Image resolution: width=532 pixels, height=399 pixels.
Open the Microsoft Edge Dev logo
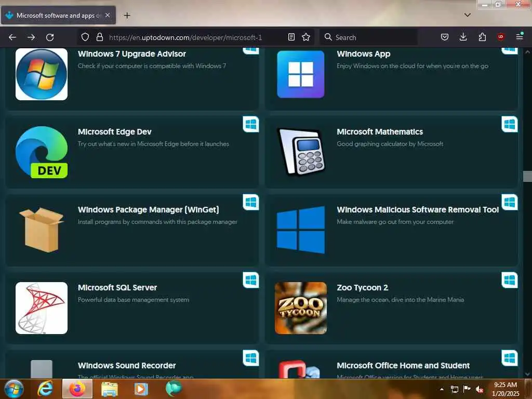pos(42,152)
